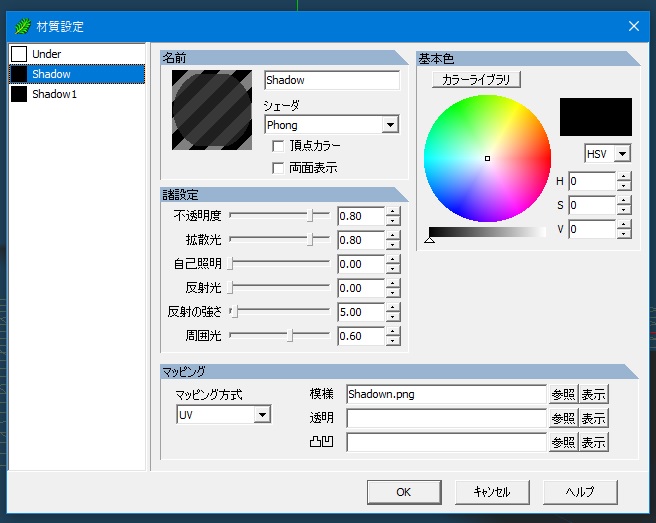Decrease 反射の強さ with the down spinner
656x523 pixels.
392,317
